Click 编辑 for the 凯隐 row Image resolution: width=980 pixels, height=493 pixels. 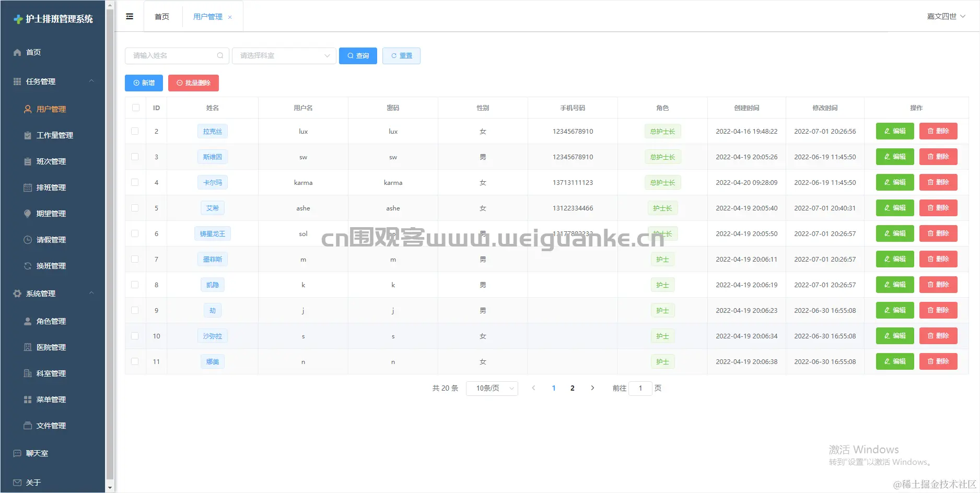pos(895,285)
